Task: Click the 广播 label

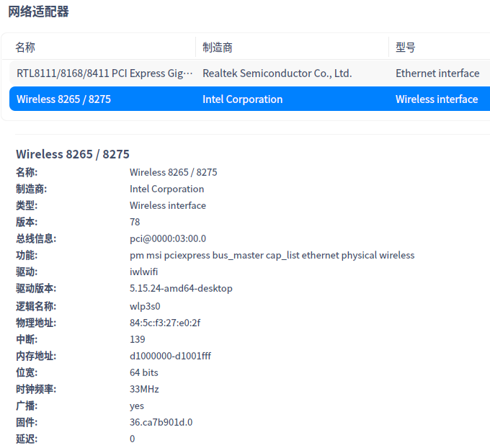Action: pos(27,406)
